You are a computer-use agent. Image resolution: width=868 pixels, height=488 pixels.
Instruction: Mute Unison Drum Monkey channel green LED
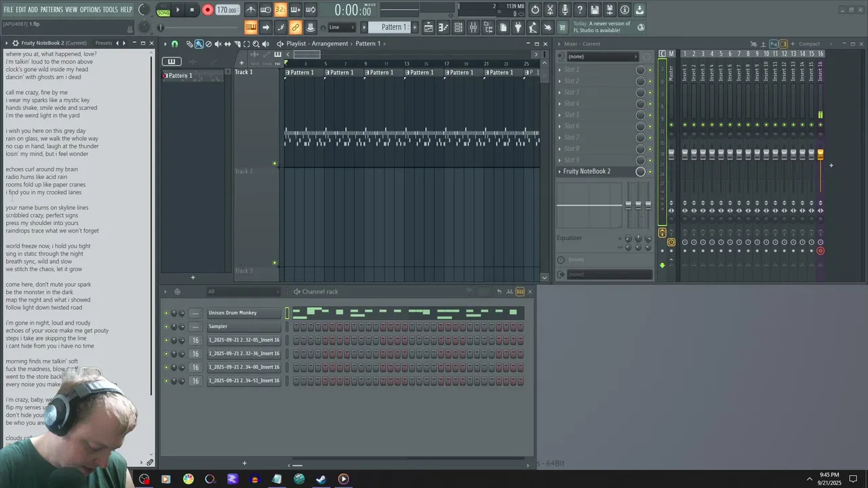point(166,313)
